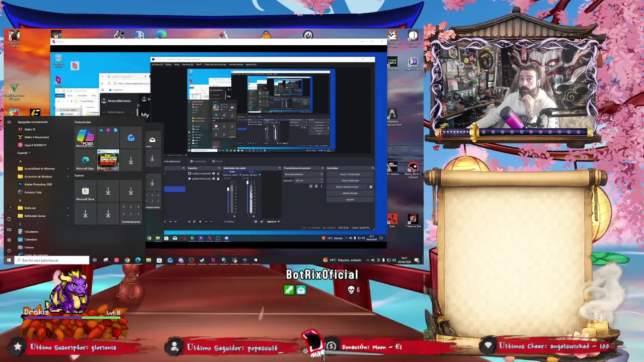Open Rising Storm 2 Vietnam desktop shortcut

[413, 169]
